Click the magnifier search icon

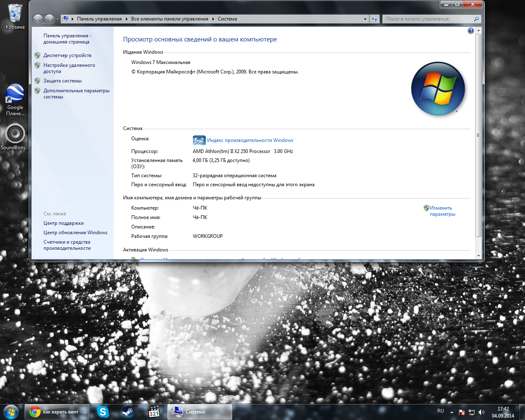pos(476,19)
